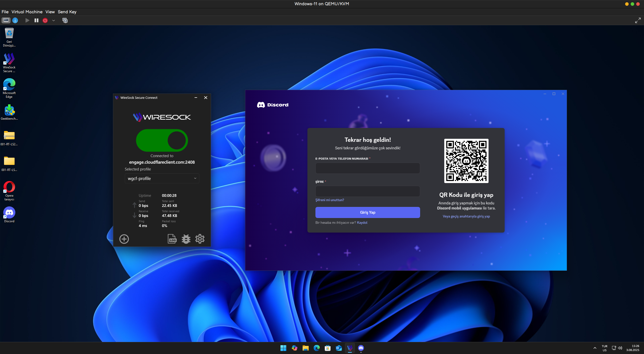This screenshot has width=644, height=354.
Task: Click the WireSock taskbar icon
Action: coord(350,348)
